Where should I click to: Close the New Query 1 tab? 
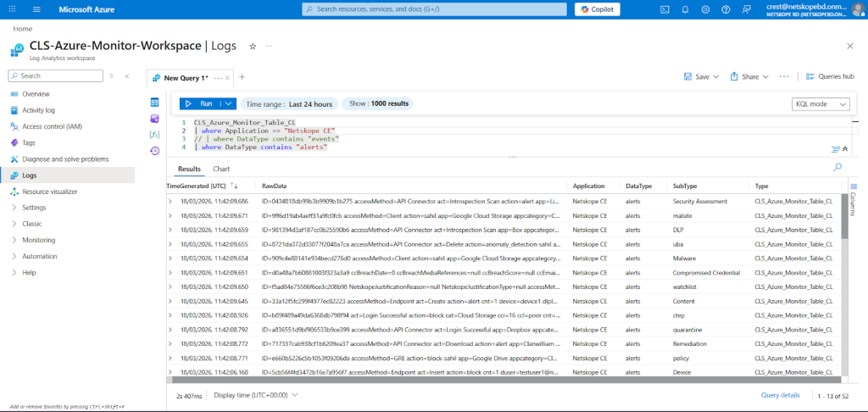227,78
